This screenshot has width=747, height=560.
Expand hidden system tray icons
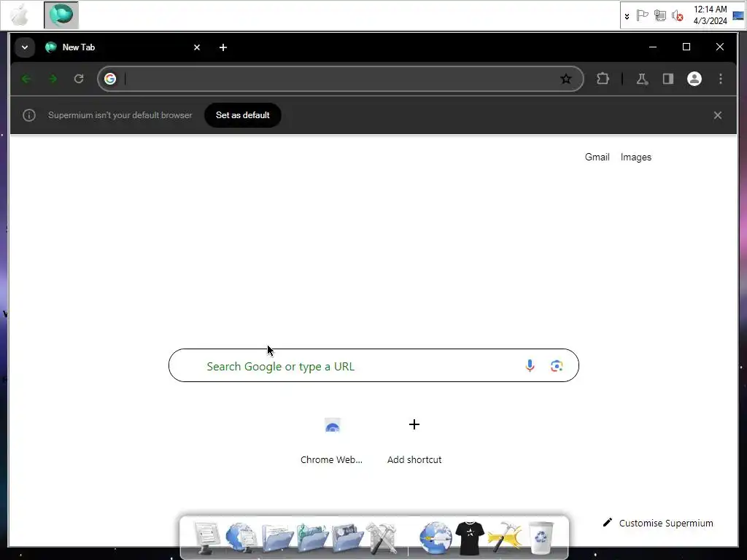click(627, 16)
